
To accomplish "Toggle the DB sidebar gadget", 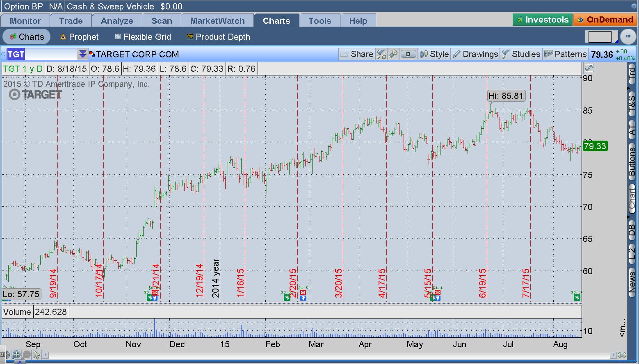I will [632, 229].
